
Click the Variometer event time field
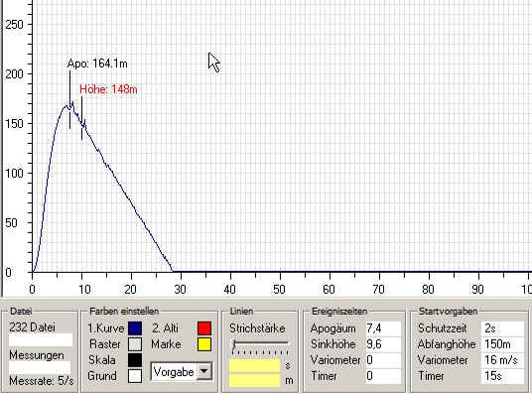[x=383, y=360]
